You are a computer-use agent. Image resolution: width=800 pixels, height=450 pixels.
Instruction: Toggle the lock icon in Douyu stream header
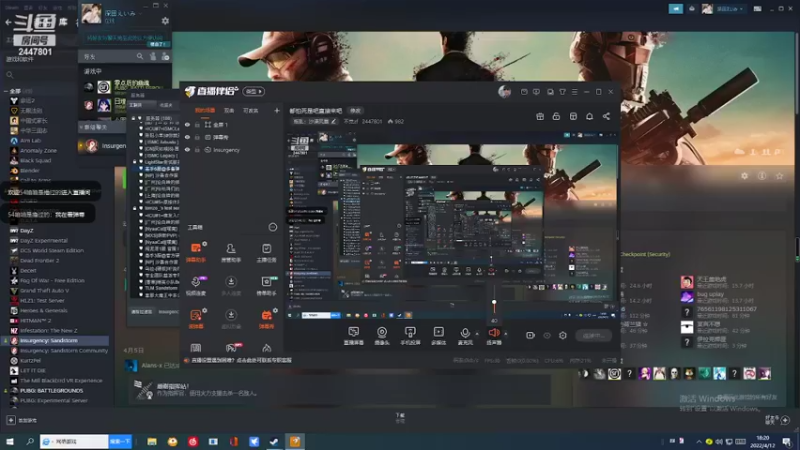556,116
